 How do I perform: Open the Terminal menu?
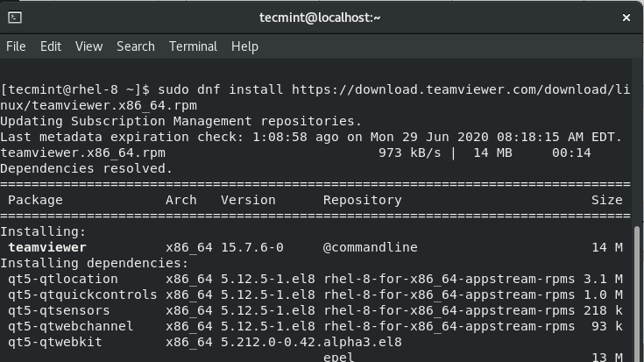tap(193, 46)
